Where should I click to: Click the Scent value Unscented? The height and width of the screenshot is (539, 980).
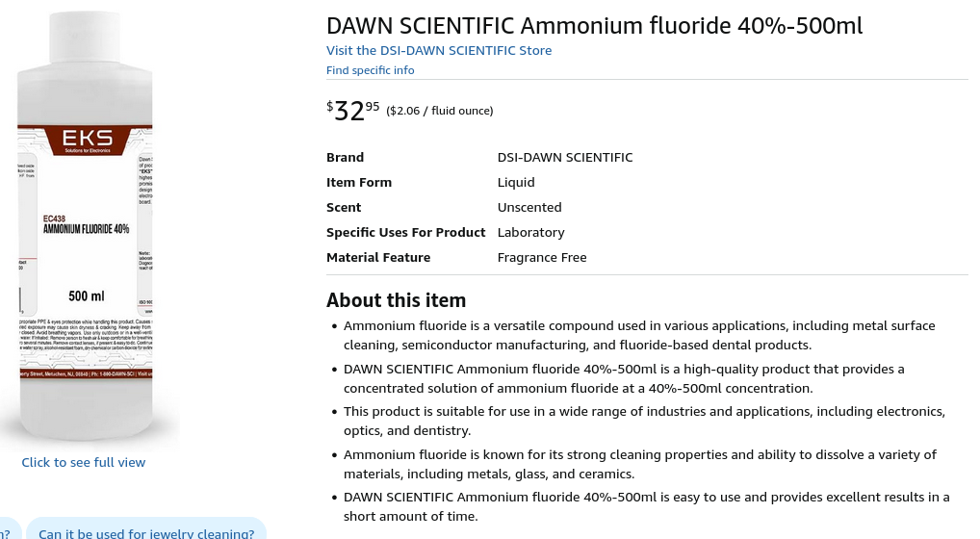point(529,207)
